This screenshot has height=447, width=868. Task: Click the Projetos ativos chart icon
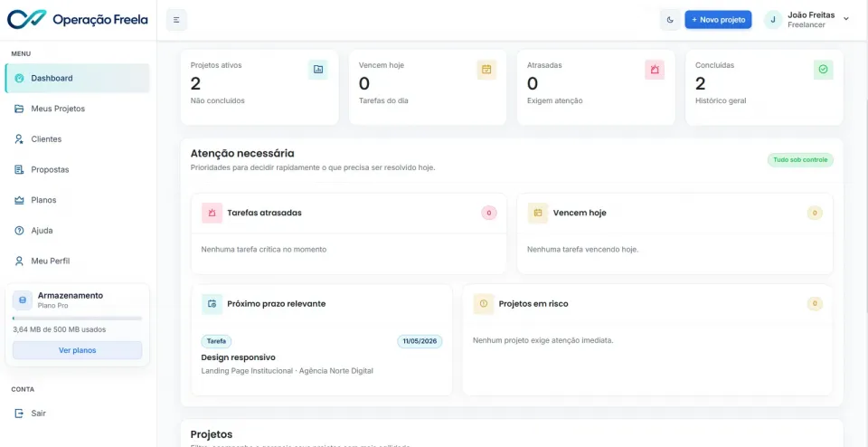(x=317, y=70)
